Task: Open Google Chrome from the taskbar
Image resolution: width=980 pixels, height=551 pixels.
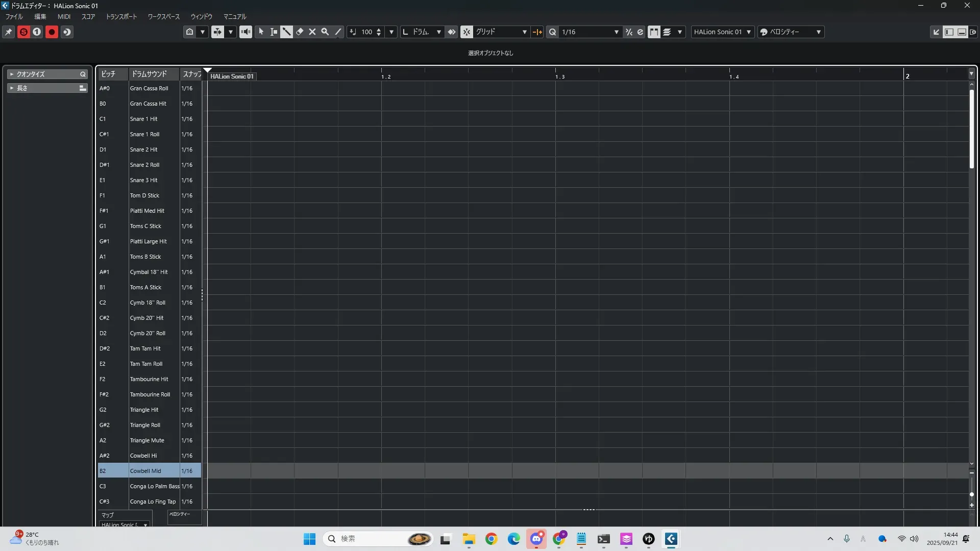Action: tap(491, 539)
